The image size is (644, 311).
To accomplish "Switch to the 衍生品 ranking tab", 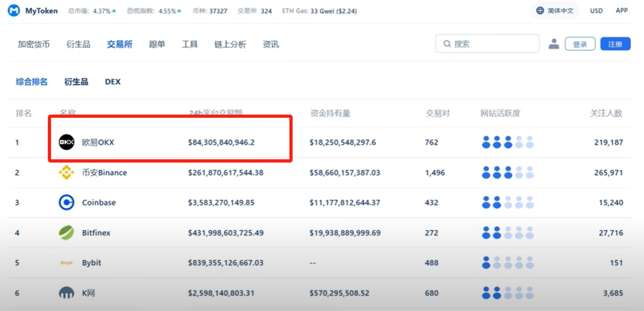I will click(76, 82).
